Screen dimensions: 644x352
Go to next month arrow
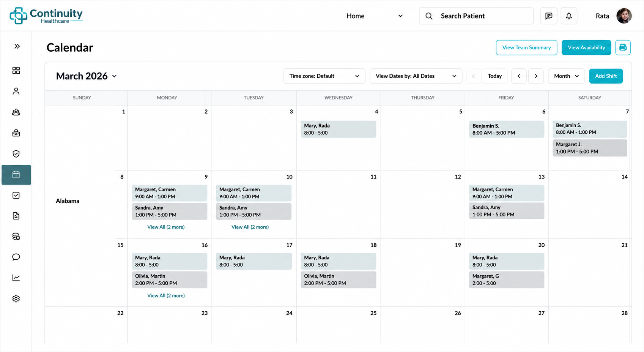(x=536, y=76)
